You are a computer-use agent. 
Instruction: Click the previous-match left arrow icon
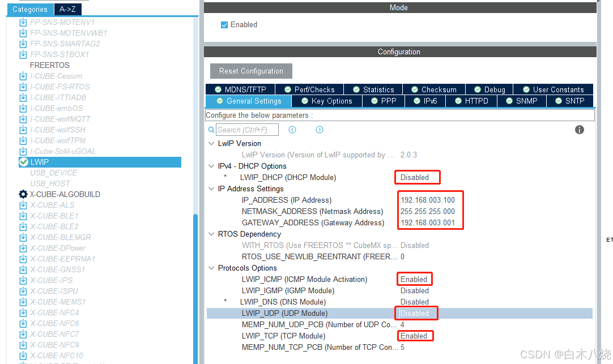(x=292, y=130)
